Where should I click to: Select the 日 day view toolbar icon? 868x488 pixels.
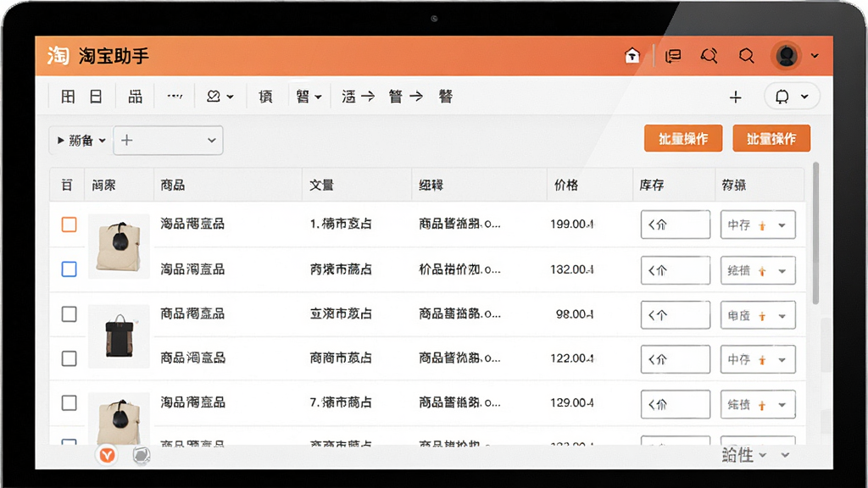click(x=96, y=97)
